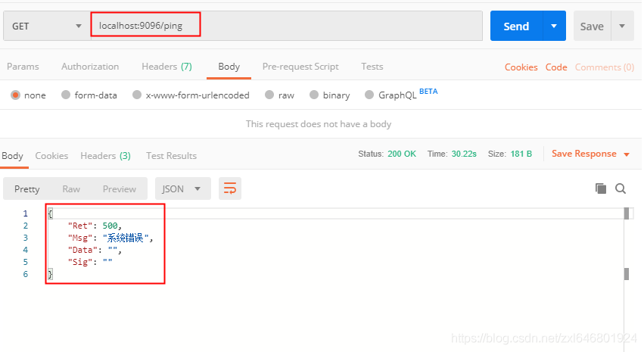The width and height of the screenshot is (644, 352).
Task: Select the none body type
Action: (x=15, y=95)
